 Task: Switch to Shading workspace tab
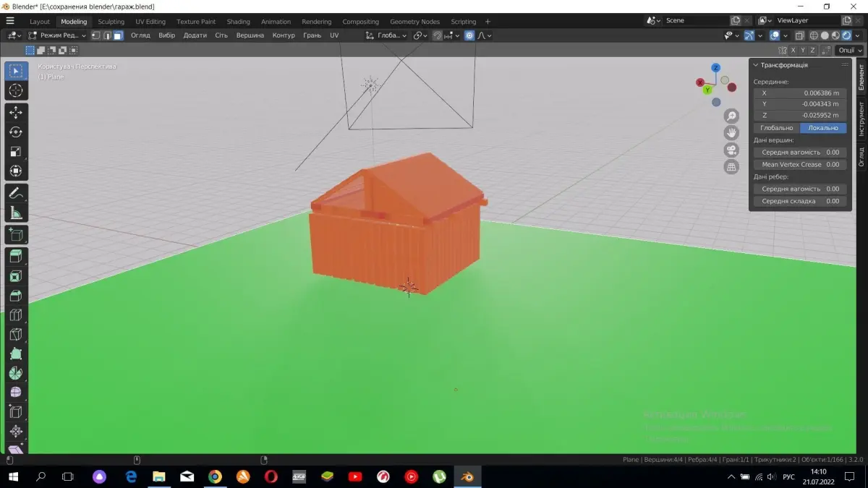(238, 22)
